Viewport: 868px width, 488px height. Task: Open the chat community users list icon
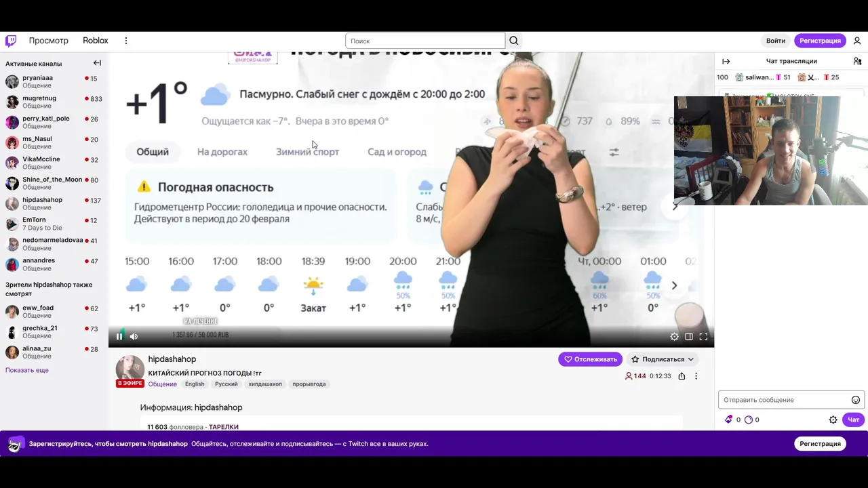pyautogui.click(x=857, y=61)
